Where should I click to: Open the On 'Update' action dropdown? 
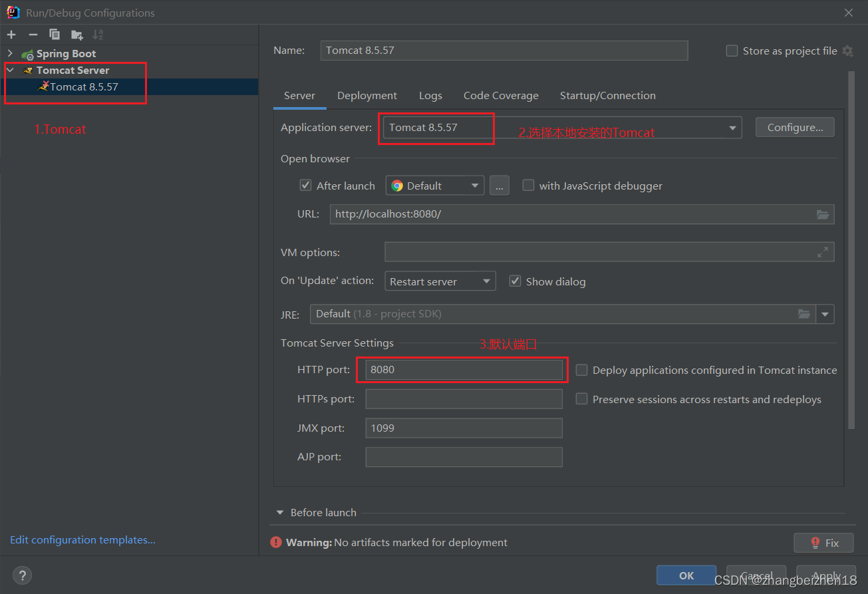coord(486,281)
